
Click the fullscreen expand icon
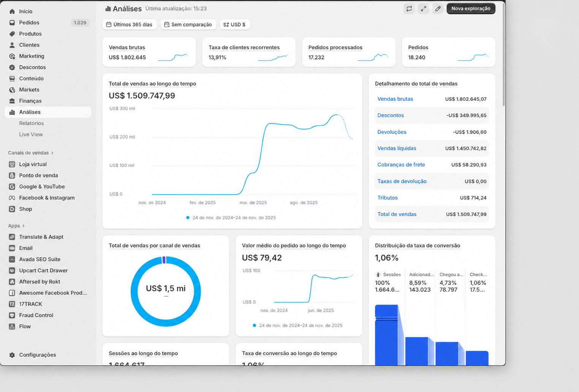point(424,8)
